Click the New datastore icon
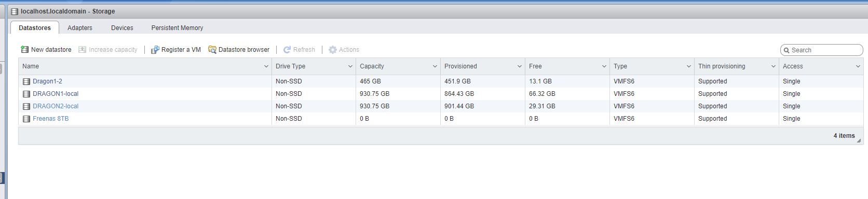 pos(24,50)
